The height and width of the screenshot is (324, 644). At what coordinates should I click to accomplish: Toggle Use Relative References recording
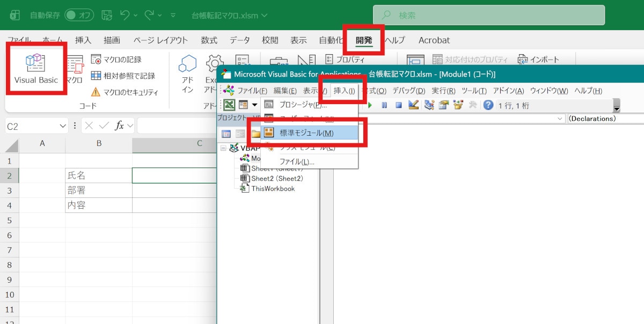pyautogui.click(x=123, y=76)
